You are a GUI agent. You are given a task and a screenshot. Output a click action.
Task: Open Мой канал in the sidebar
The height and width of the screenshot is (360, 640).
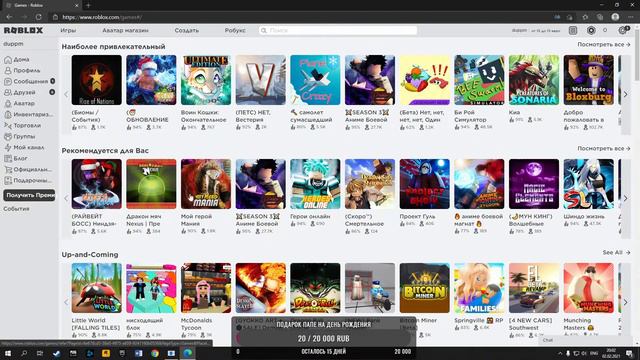click(x=24, y=147)
